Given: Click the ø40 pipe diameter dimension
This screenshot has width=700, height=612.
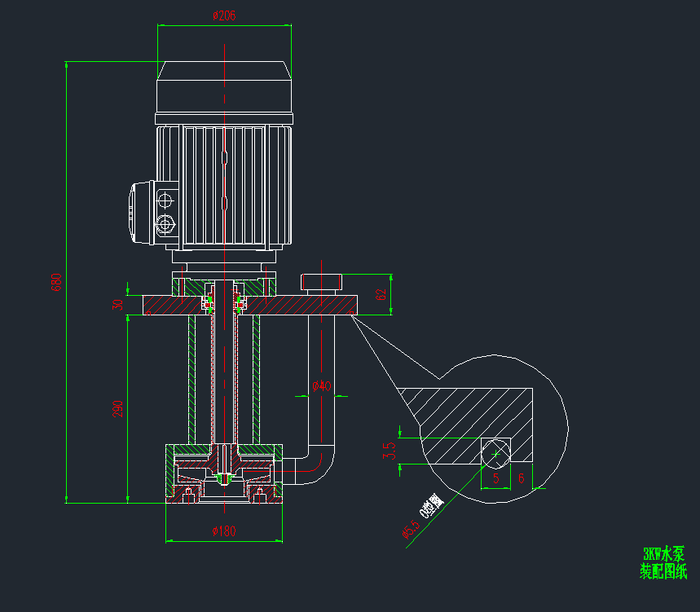Looking at the screenshot, I should 321,385.
